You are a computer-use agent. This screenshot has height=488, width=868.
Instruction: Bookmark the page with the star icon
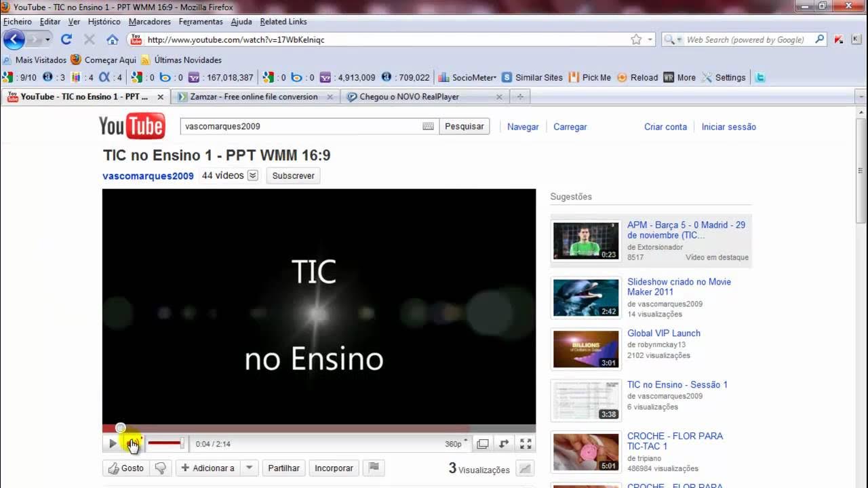pos(636,39)
